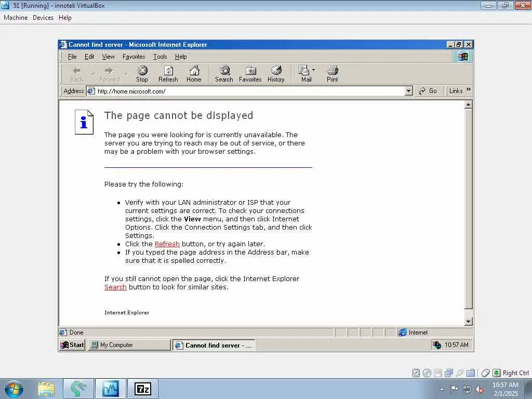
Task: Open the 7z taskbar icon
Action: click(142, 389)
